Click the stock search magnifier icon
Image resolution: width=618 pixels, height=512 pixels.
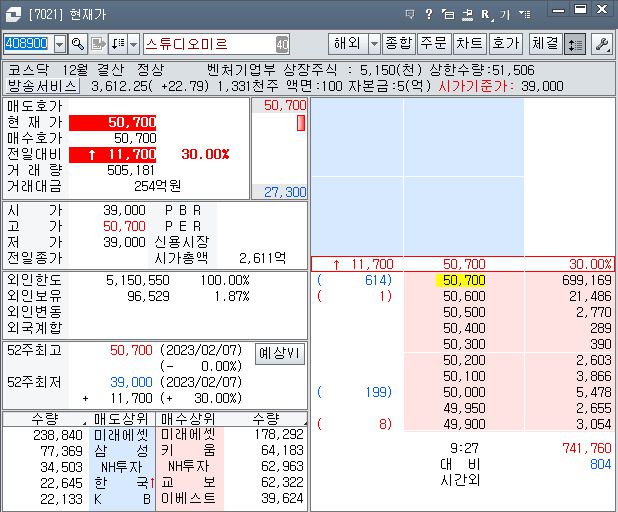pyautogui.click(x=78, y=44)
